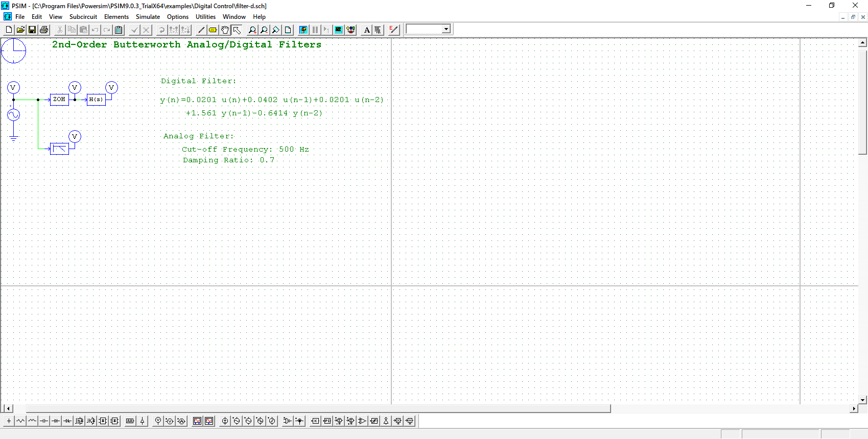
Task: Insert a capacitor element
Action: tap(44, 421)
